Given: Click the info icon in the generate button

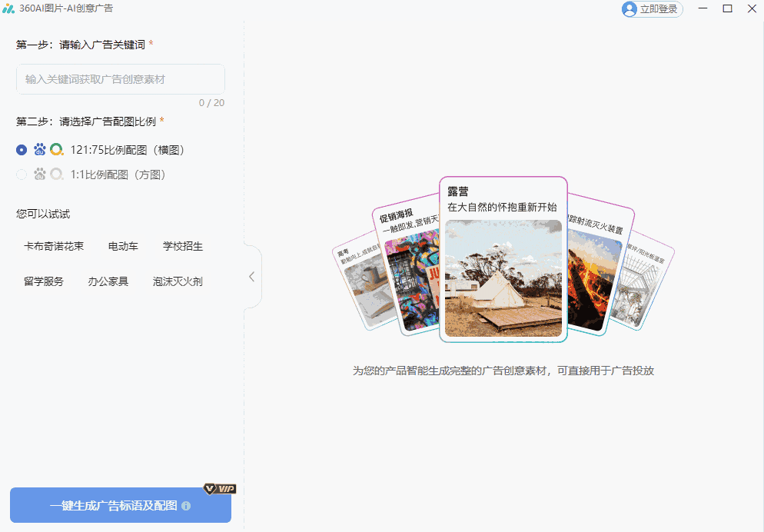Looking at the screenshot, I should [185, 506].
